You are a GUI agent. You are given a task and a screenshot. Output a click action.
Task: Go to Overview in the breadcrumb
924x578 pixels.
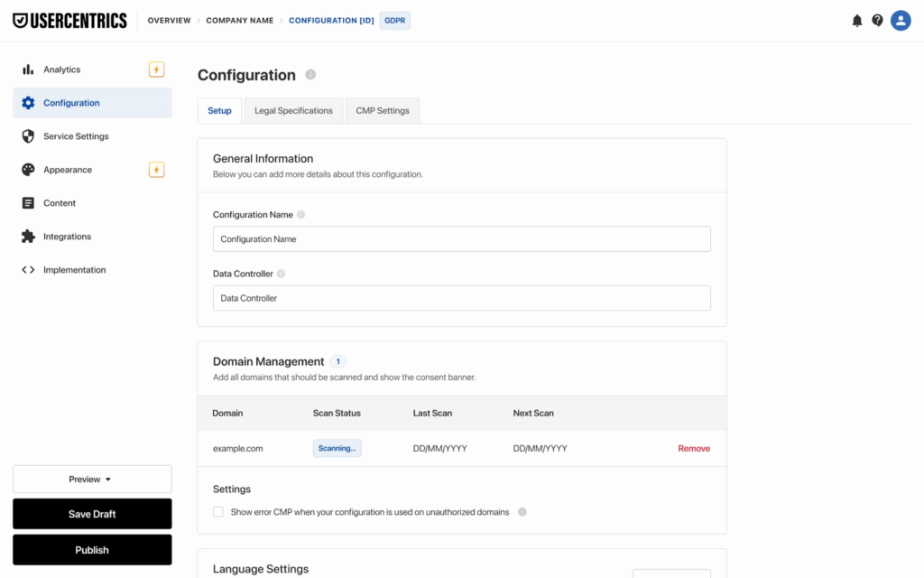pos(169,21)
